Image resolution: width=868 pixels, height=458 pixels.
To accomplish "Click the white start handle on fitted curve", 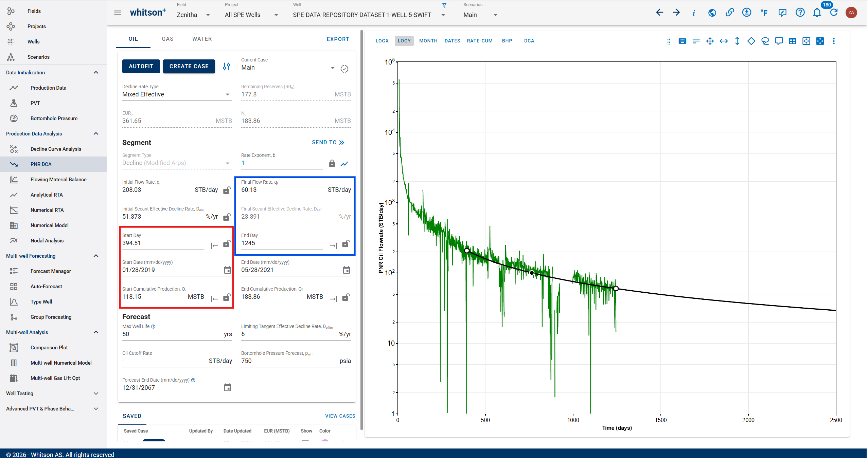I will 467,251.
